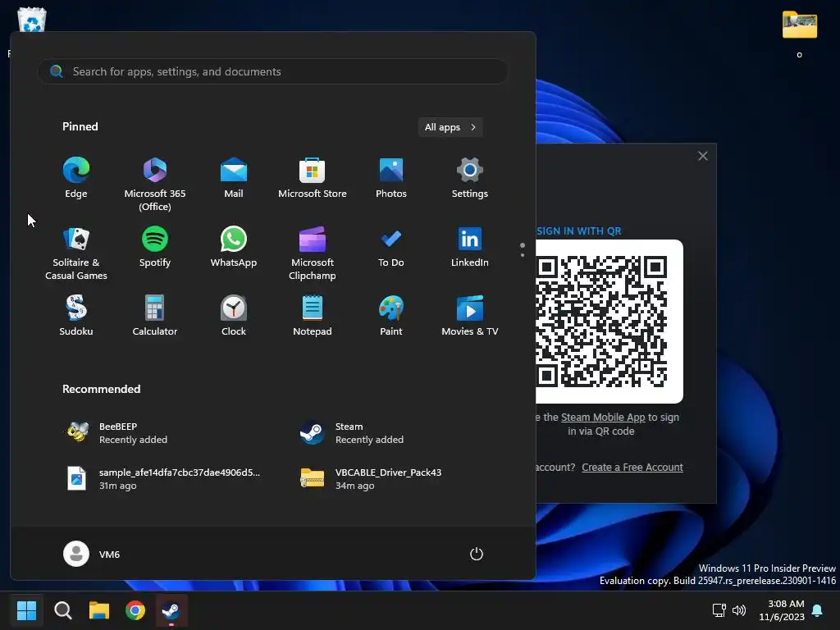Open Edge from pinned apps
840x630 pixels.
pos(76,178)
